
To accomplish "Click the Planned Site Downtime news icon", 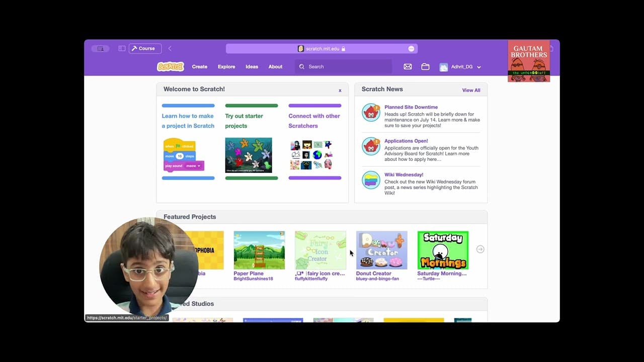I will click(x=371, y=113).
